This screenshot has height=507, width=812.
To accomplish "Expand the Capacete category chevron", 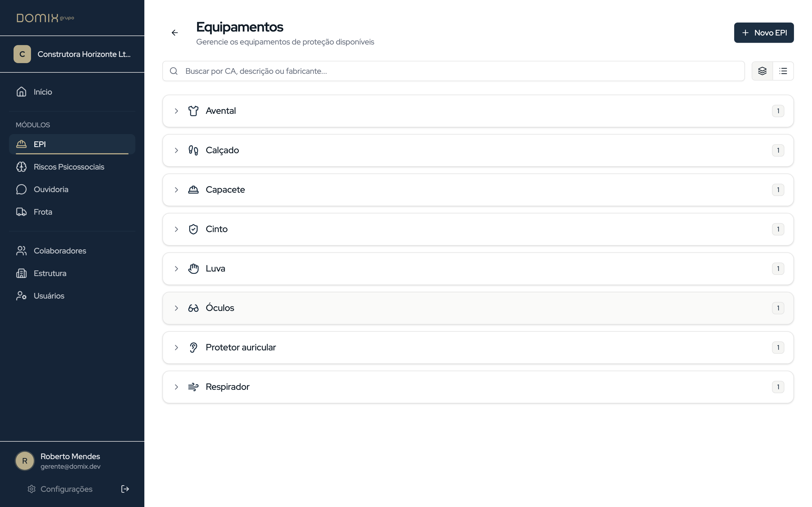I will [176, 190].
